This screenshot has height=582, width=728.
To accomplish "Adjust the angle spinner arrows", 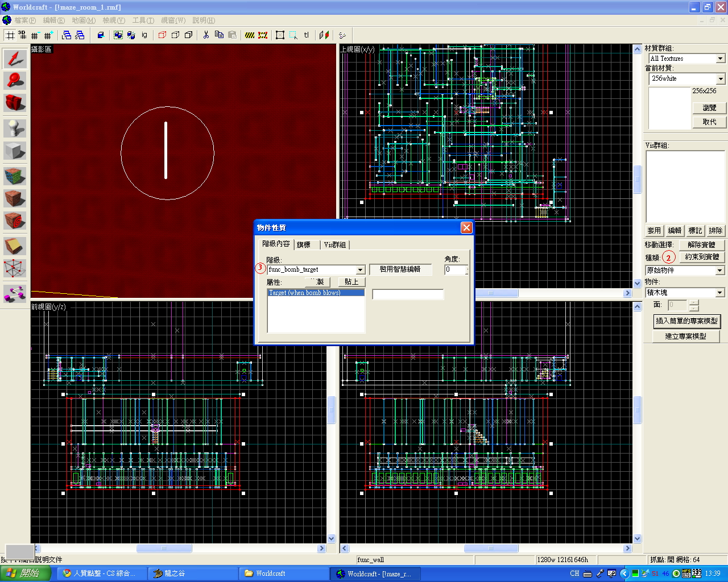I will 466,270.
